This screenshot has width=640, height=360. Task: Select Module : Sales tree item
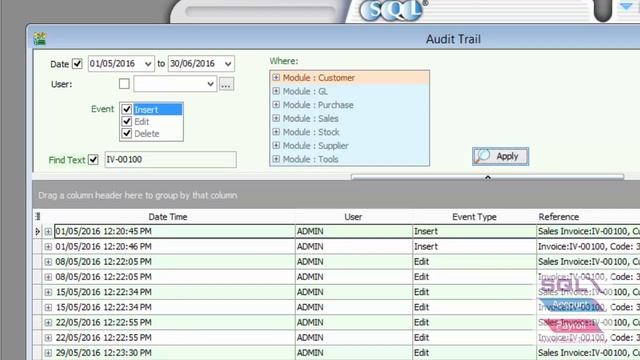(x=311, y=118)
